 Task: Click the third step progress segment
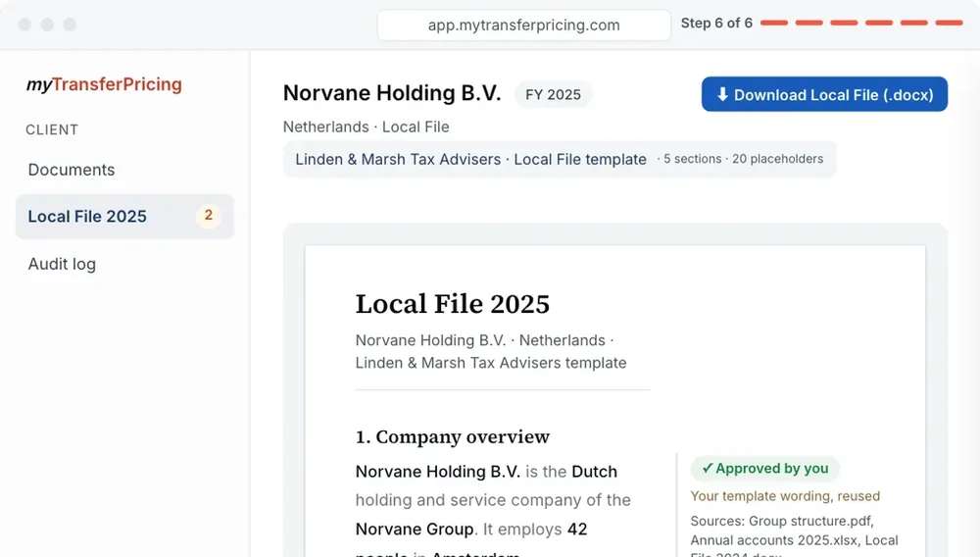[844, 23]
